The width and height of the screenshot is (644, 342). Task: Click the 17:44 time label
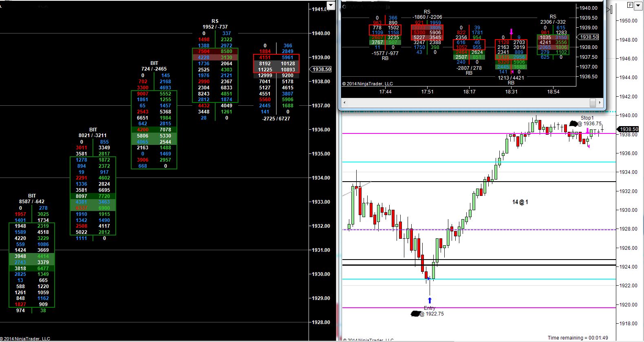click(385, 92)
